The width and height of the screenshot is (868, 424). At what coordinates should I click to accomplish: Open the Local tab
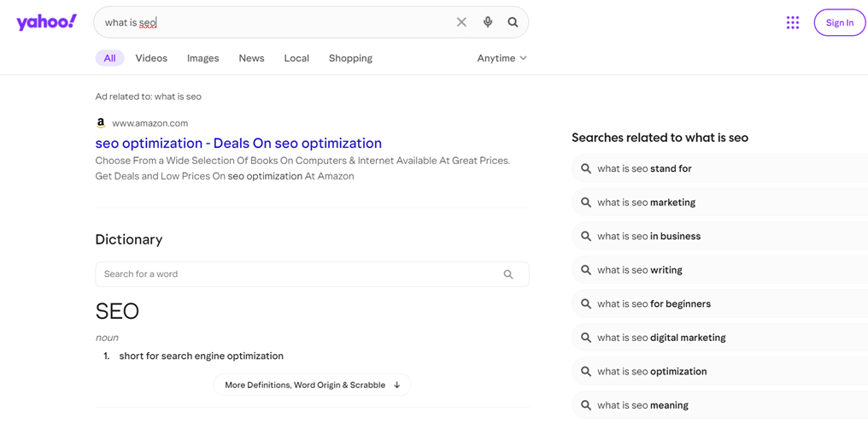coord(296,58)
